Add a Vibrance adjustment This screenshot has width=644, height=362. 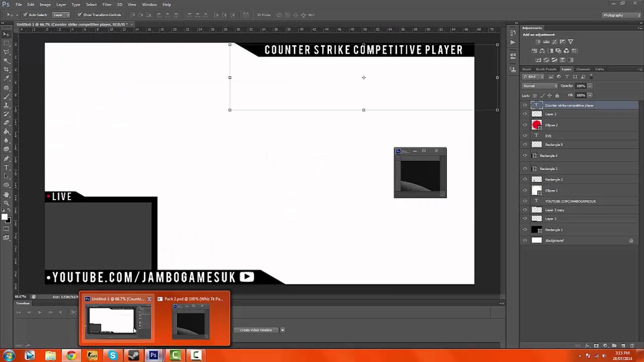coord(570,42)
